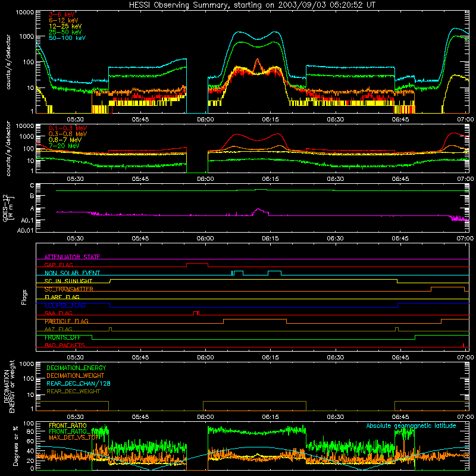Click 06:45 tick label under the decimation panel
The height and width of the screenshot is (476, 476).
[x=400, y=417]
